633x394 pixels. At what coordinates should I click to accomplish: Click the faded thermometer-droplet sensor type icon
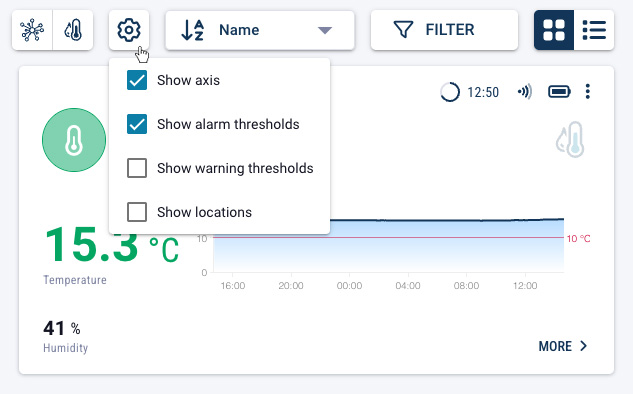click(x=570, y=139)
